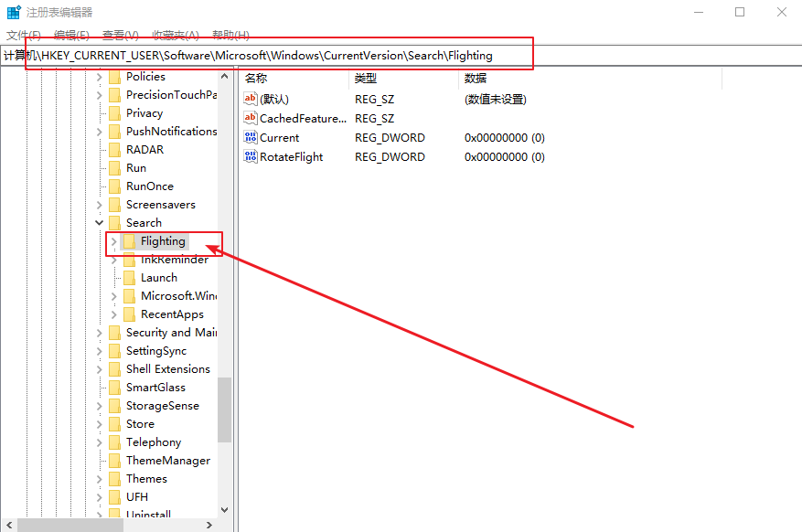This screenshot has width=802, height=532.
Task: Click the folder icon next to Themes
Action: coord(114,479)
